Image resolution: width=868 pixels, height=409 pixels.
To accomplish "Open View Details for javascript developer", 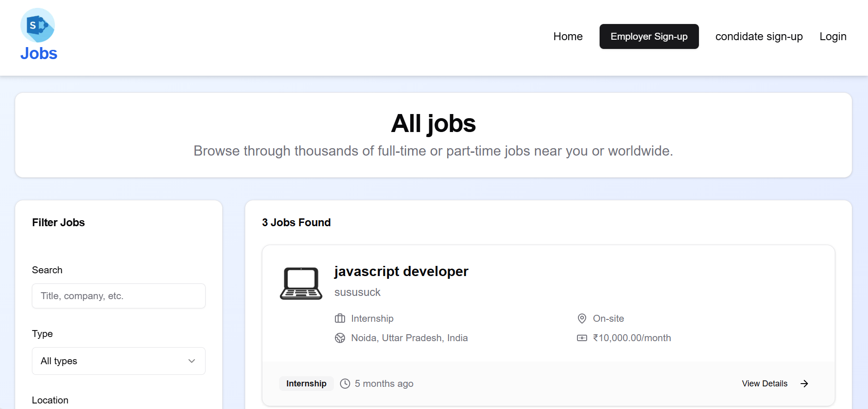I will point(765,384).
